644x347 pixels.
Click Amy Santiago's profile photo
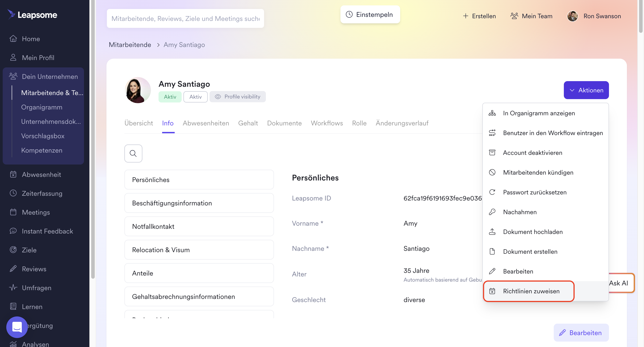(x=138, y=90)
